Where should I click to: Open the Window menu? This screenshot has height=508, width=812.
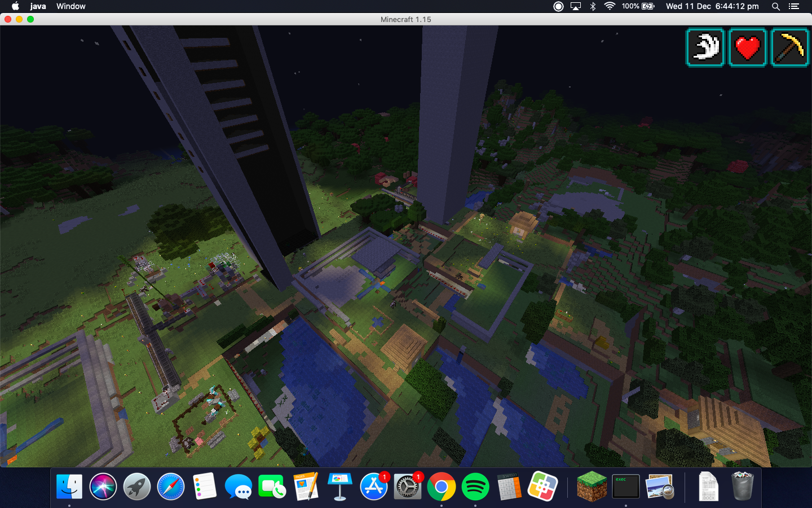71,6
